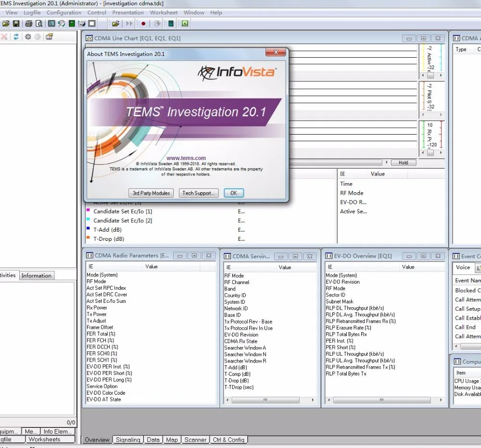Open the Help menu
This screenshot has width=481, height=448.
click(x=216, y=12)
